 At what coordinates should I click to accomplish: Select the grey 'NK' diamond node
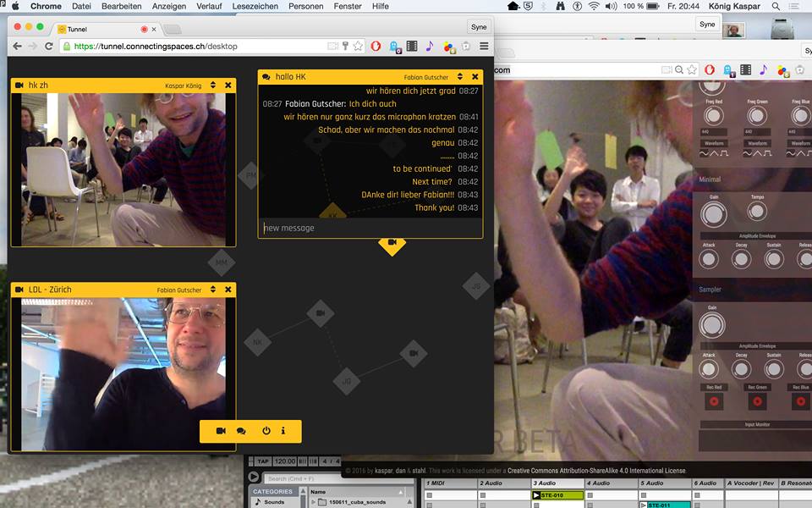point(257,342)
